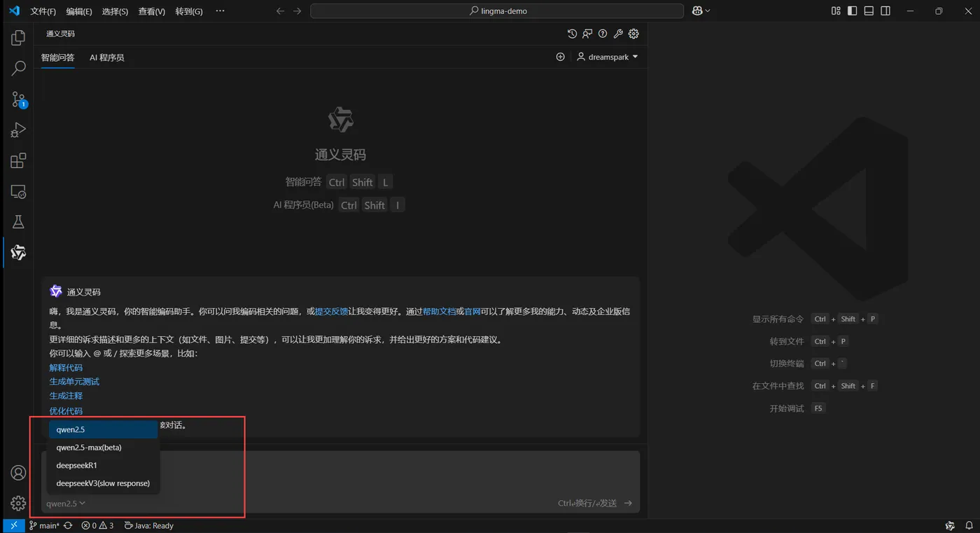Viewport: 980px width, 533px height.
Task: Click the user feedback icon in Lingma header
Action: 587,34
